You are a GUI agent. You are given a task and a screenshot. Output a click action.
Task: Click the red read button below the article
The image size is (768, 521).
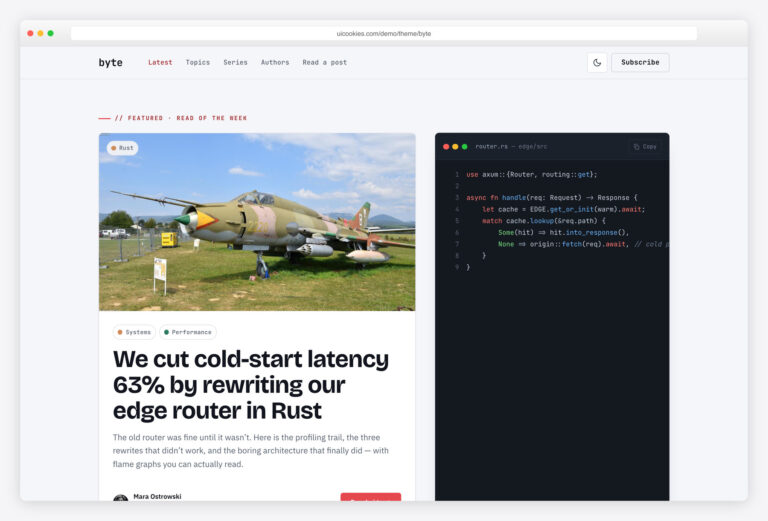click(371, 497)
